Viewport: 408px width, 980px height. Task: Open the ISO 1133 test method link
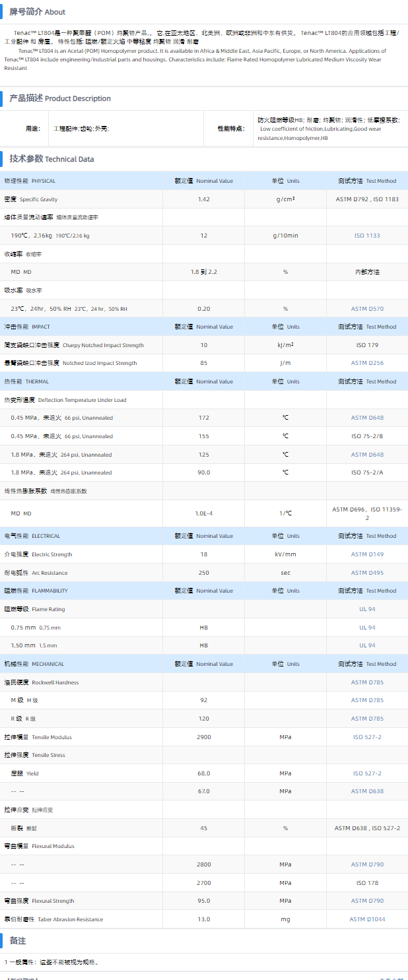tap(367, 236)
